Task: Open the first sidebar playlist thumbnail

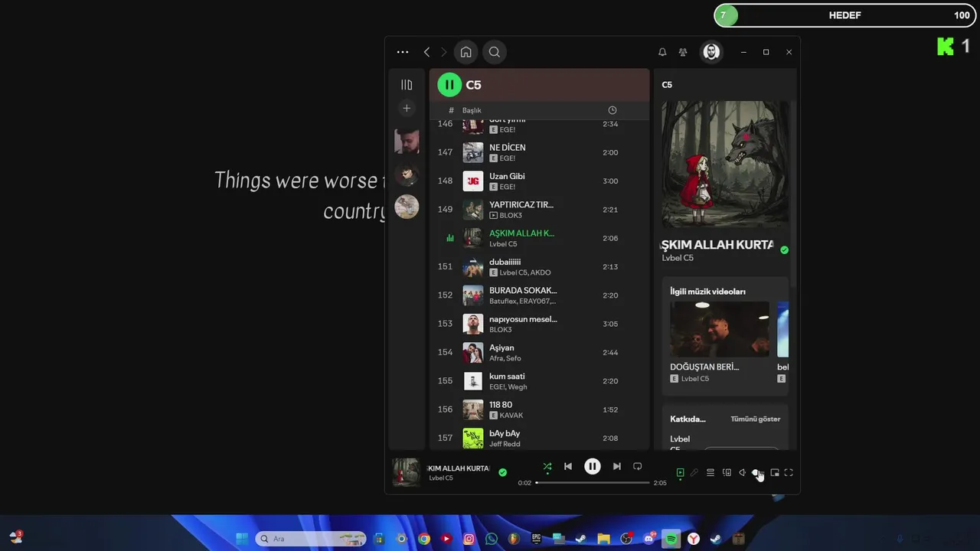Action: (407, 142)
